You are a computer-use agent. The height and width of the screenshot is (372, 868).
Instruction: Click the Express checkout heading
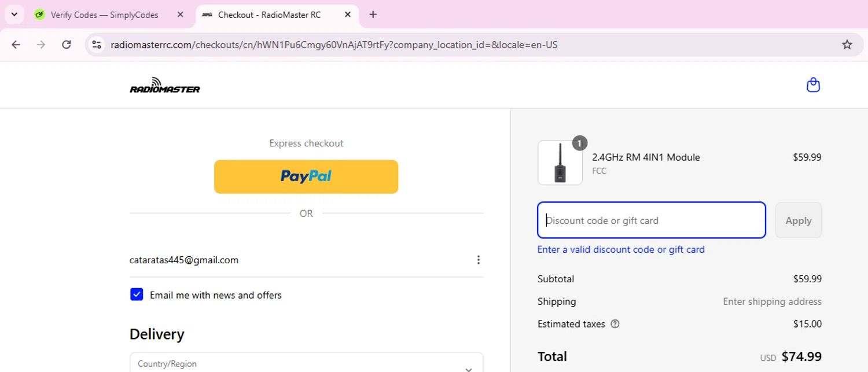(306, 143)
